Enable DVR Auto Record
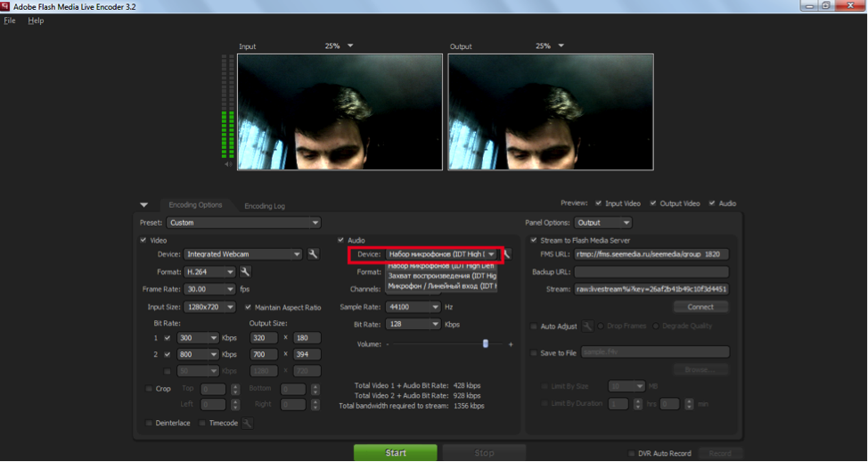Screen dimensions: 868x462 631,453
